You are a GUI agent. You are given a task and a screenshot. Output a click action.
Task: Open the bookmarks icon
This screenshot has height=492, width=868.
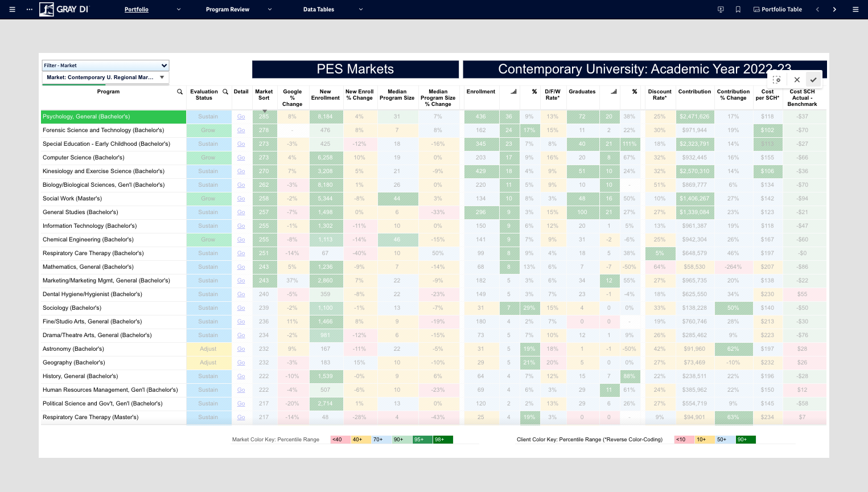coord(738,9)
